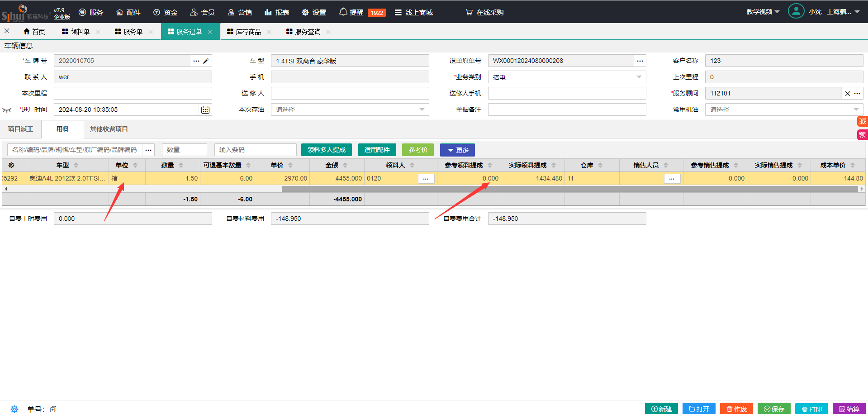
Task: Click the orange 派 side icon
Action: tap(863, 121)
